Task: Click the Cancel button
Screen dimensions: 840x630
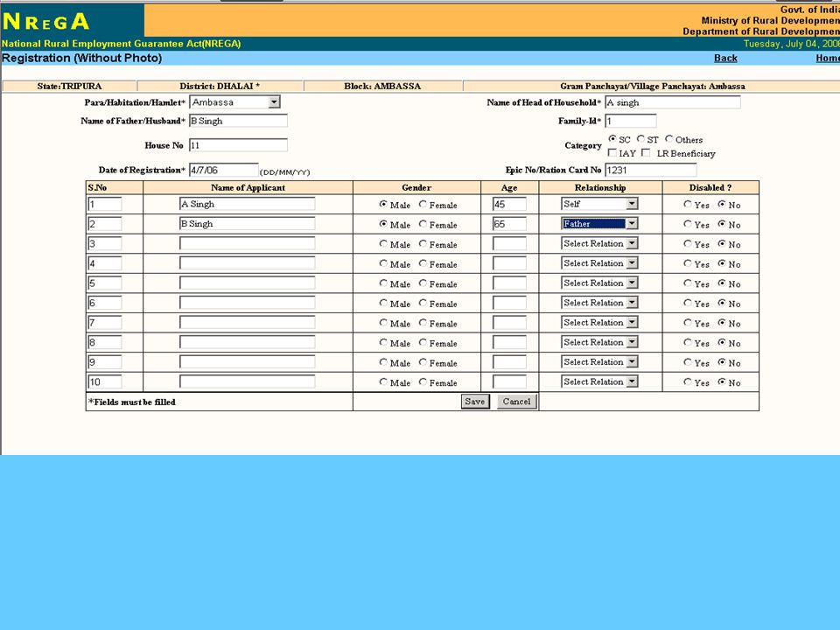Action: (517, 402)
